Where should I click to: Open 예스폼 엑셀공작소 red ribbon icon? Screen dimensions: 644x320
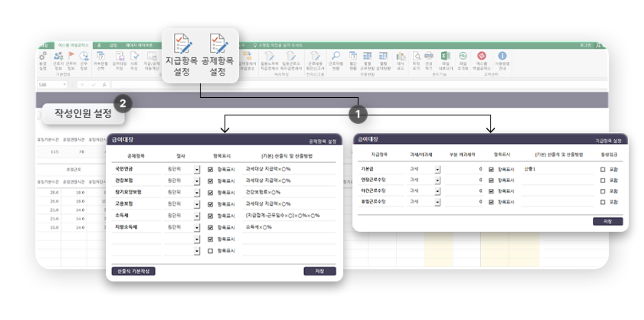(482, 56)
